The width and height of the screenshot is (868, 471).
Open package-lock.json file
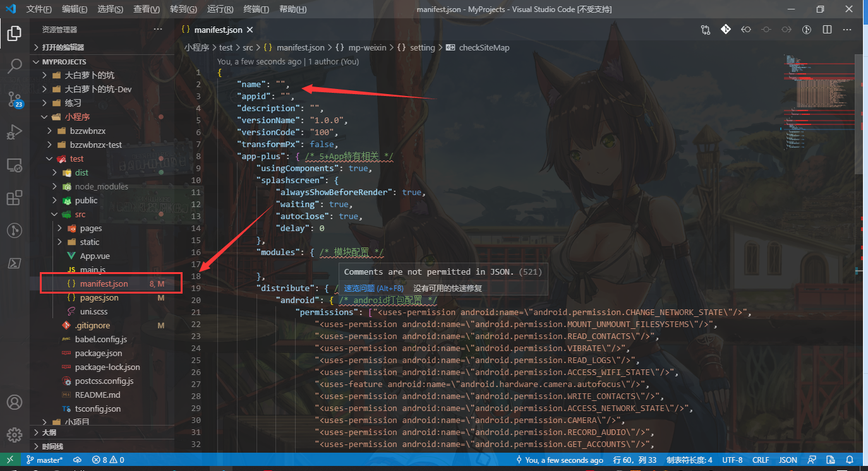102,367
